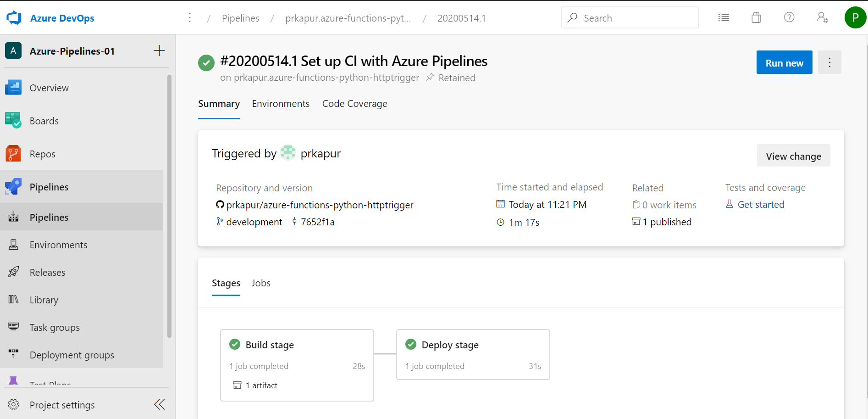Open the Help question mark icon
Viewport: 868px width, 419px height.
pyautogui.click(x=789, y=17)
